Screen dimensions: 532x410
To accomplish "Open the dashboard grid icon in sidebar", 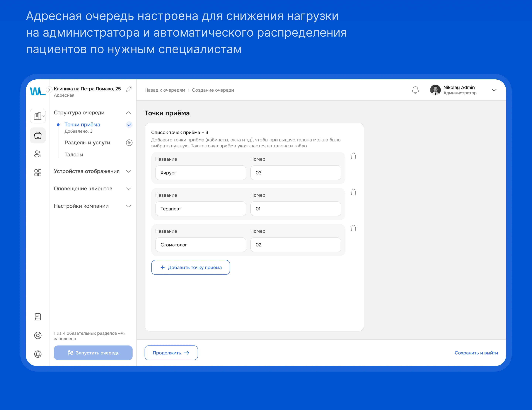I will 38,173.
